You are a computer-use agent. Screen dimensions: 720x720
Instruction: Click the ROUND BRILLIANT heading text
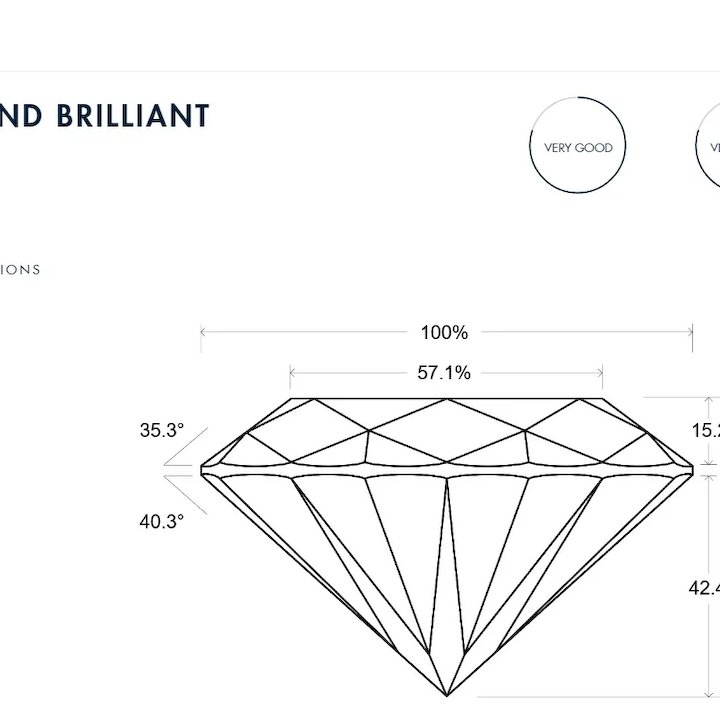[x=104, y=115]
